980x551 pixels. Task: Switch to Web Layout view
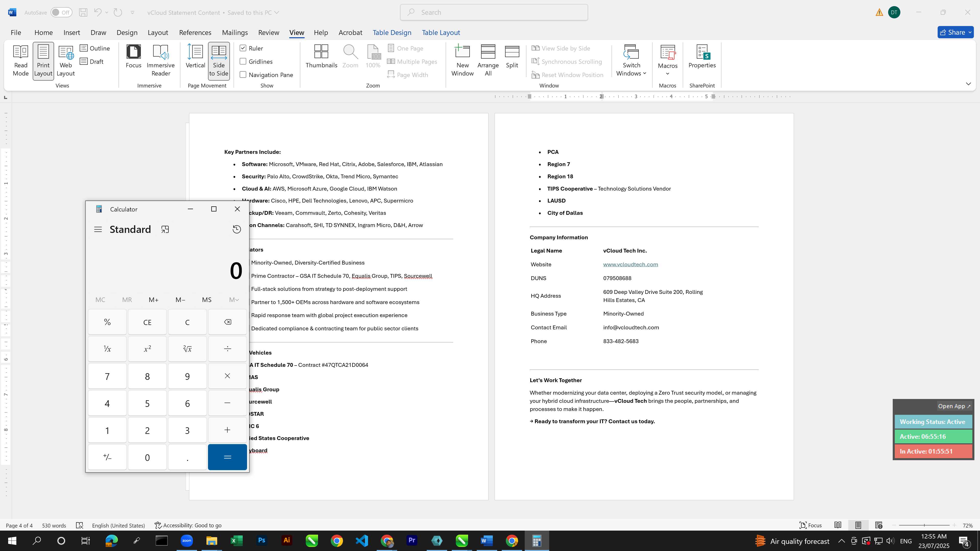coord(65,61)
